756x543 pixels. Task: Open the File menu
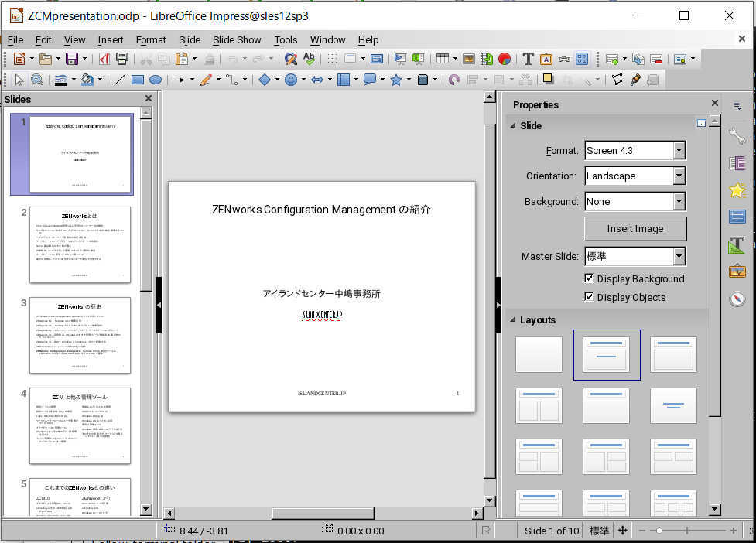pos(15,40)
